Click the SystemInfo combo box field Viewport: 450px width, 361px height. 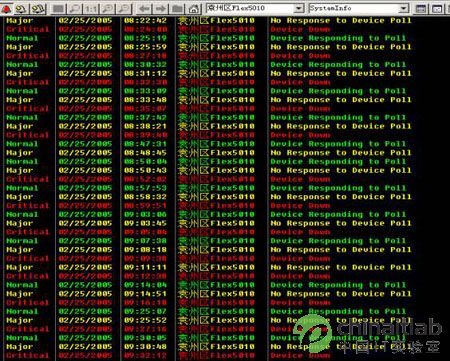pyautogui.click(x=358, y=8)
